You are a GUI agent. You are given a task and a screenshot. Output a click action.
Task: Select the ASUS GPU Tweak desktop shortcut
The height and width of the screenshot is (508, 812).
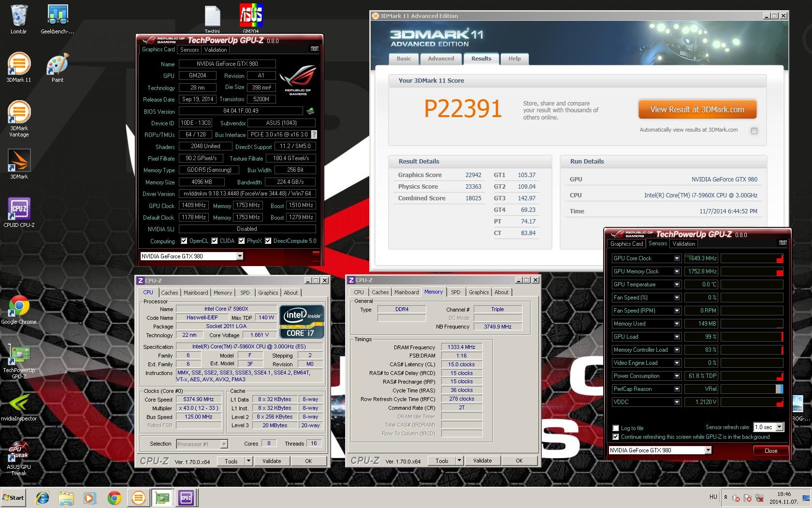pyautogui.click(x=19, y=458)
